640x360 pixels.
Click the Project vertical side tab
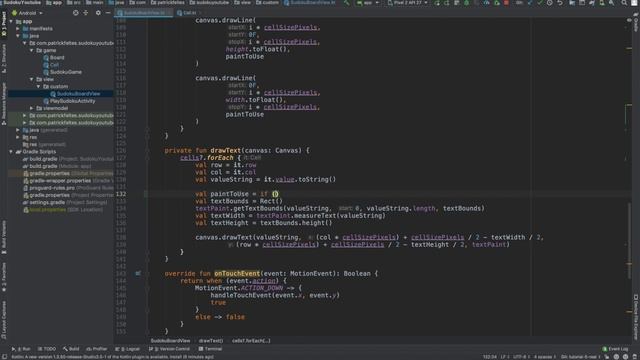point(4,23)
